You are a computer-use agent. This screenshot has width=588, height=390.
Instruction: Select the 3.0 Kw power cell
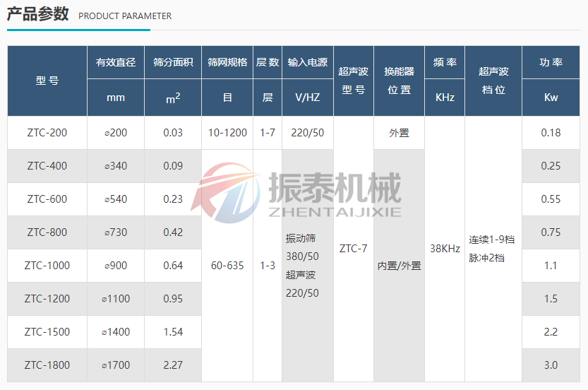point(551,365)
